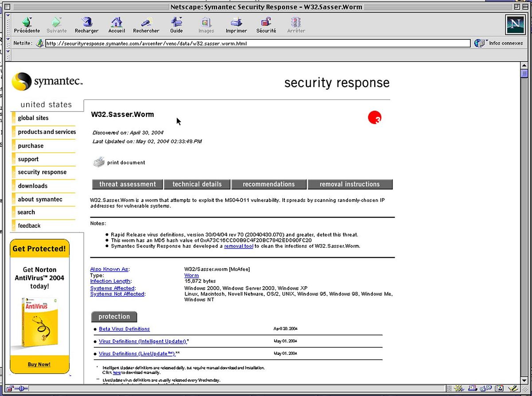Click the Arrêter stop-light button
Viewport: 532px width, 396px height.
[296, 25]
